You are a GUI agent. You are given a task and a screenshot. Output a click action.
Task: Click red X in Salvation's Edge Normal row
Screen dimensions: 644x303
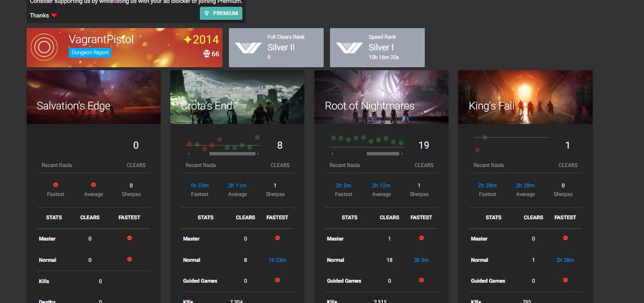[x=129, y=259]
